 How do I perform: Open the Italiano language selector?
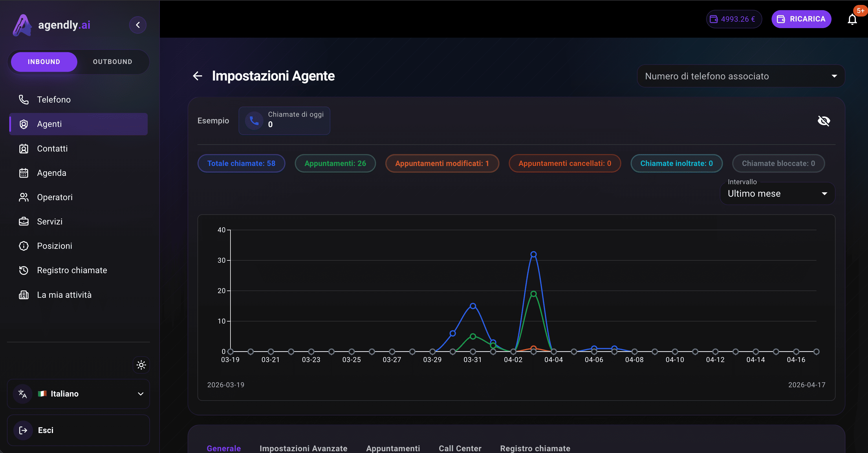pyautogui.click(x=78, y=394)
